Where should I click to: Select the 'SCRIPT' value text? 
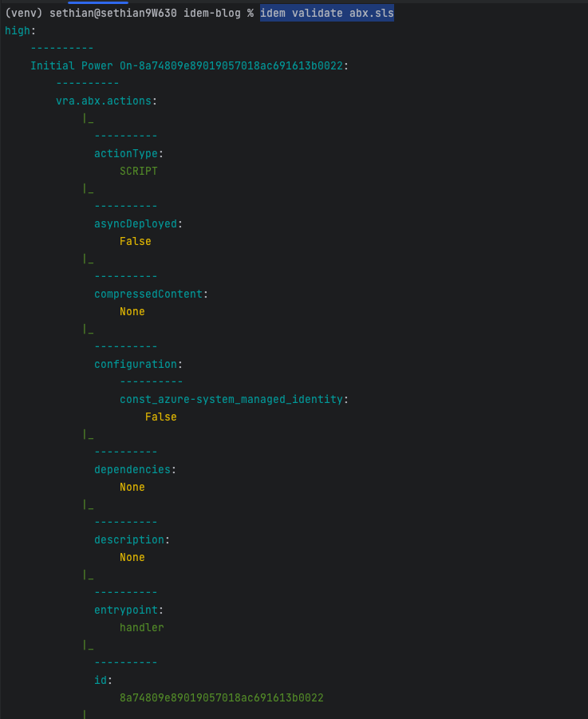pyautogui.click(x=139, y=171)
